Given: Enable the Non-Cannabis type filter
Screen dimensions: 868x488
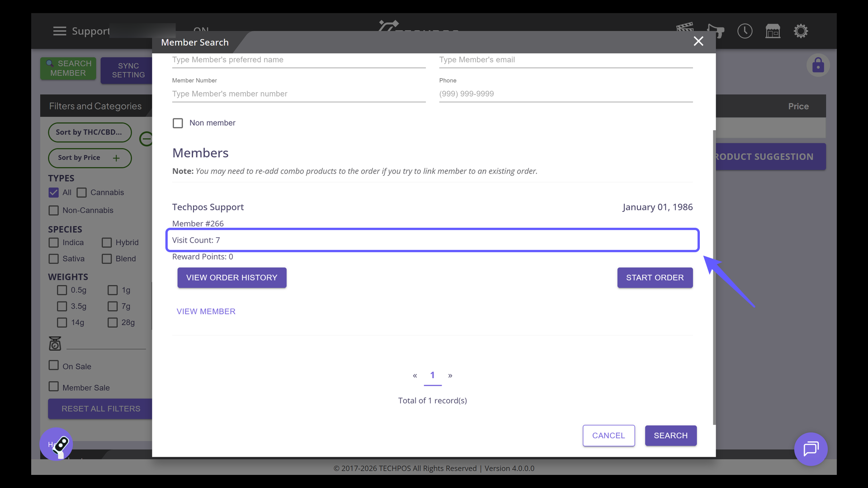Looking at the screenshot, I should click(54, 211).
